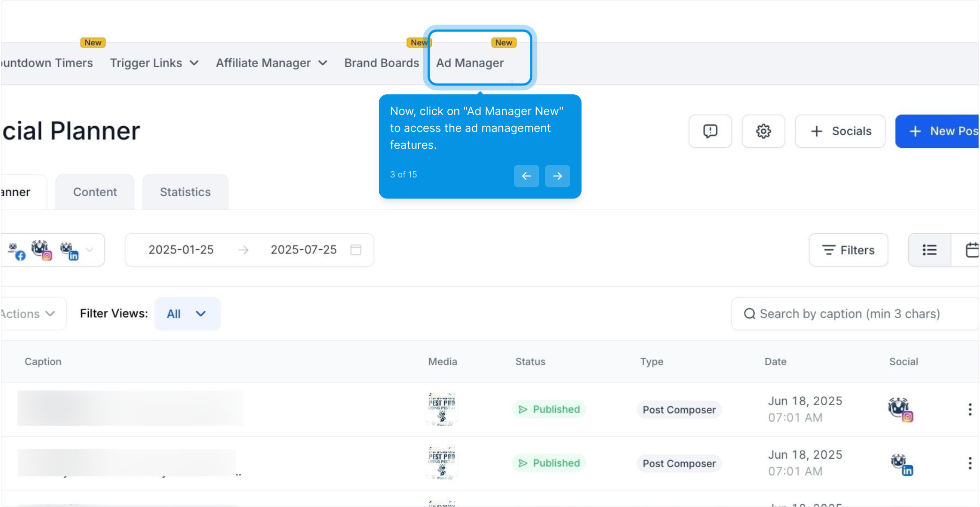Viewport: 980px width, 507px height.
Task: Switch to the Statistics tab
Action: coord(185,192)
